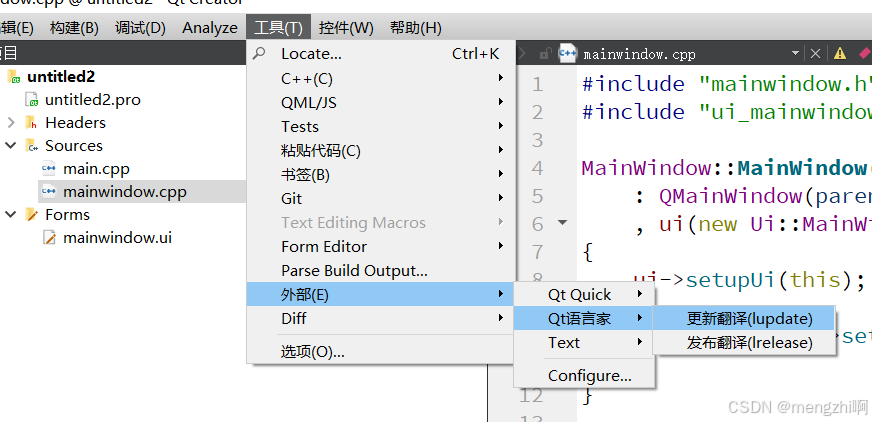
Task: Open the mainwindow.cpp document dropdown
Action: point(795,53)
